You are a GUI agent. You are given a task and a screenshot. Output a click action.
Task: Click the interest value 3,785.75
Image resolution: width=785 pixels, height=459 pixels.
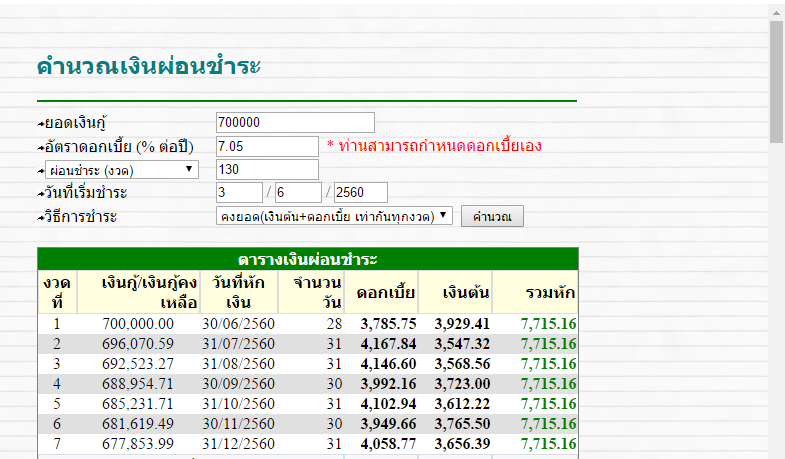point(388,324)
